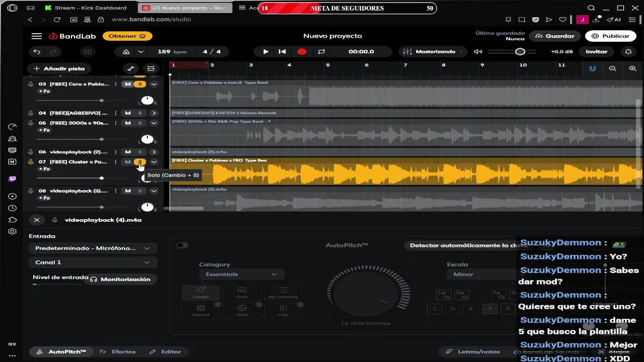
Task: Click the Guardar save button
Action: click(x=555, y=36)
